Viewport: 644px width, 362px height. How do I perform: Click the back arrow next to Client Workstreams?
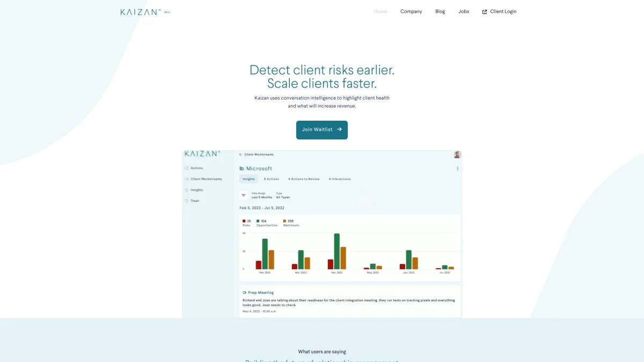coord(241,154)
